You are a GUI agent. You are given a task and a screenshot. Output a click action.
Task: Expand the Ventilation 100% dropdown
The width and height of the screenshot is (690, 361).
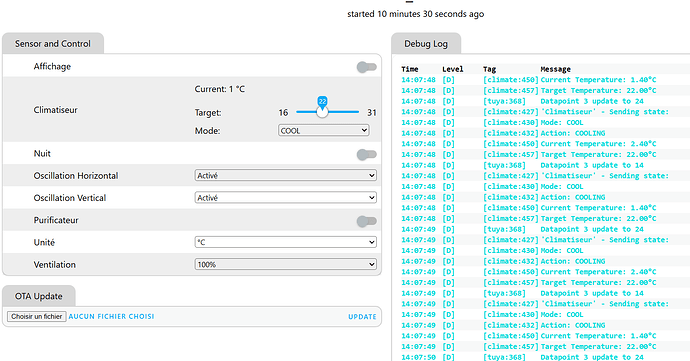pyautogui.click(x=286, y=265)
